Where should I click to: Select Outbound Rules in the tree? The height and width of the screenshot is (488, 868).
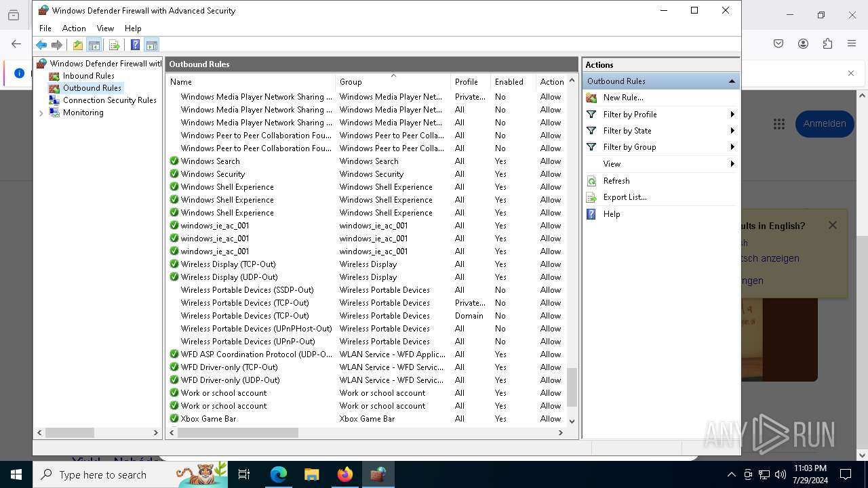[92, 88]
